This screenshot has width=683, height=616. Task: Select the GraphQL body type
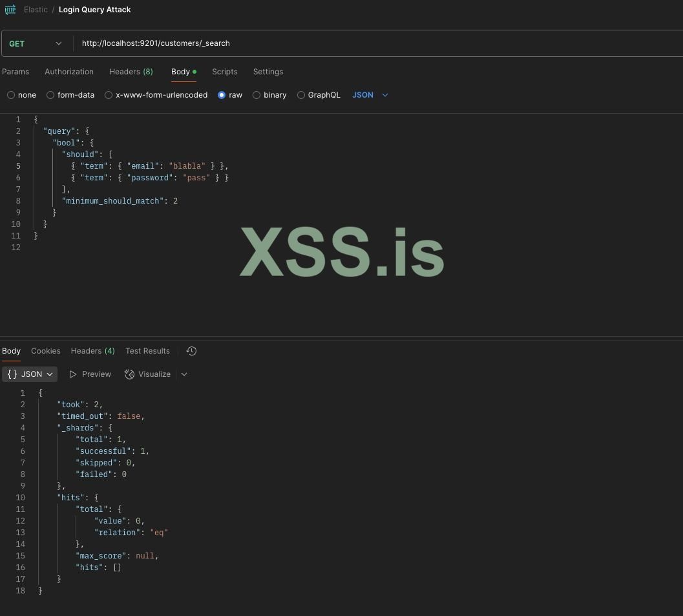301,95
